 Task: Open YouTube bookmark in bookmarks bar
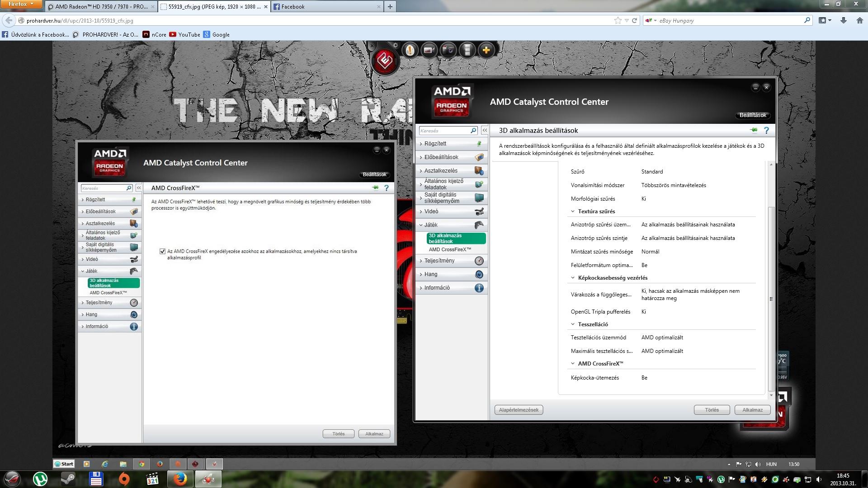tap(184, 34)
